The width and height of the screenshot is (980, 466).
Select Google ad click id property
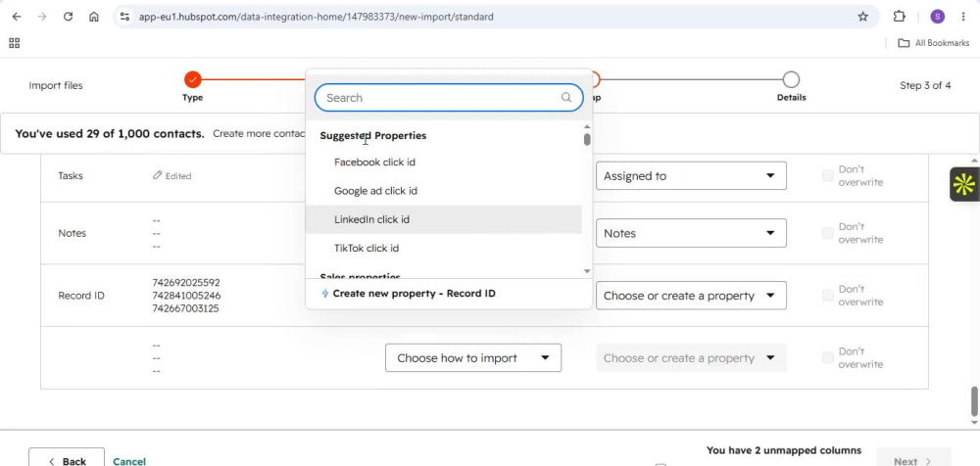tap(443, 191)
